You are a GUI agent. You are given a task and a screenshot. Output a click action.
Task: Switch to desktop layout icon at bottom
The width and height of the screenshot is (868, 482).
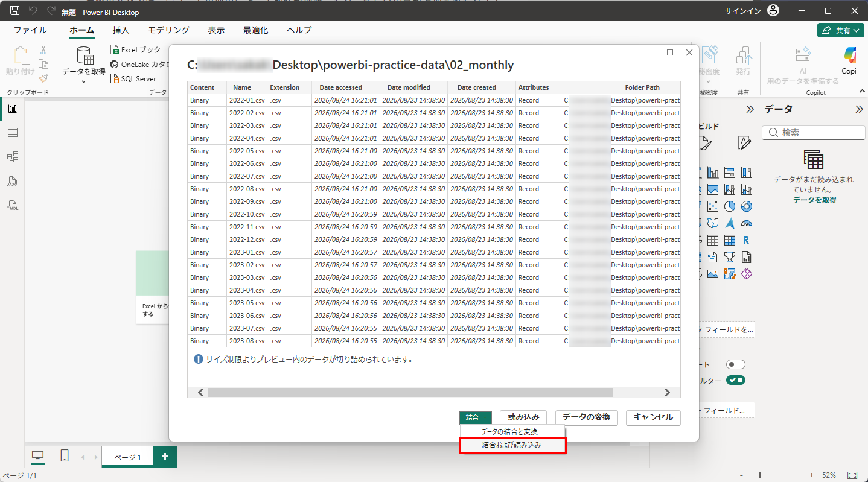point(37,456)
